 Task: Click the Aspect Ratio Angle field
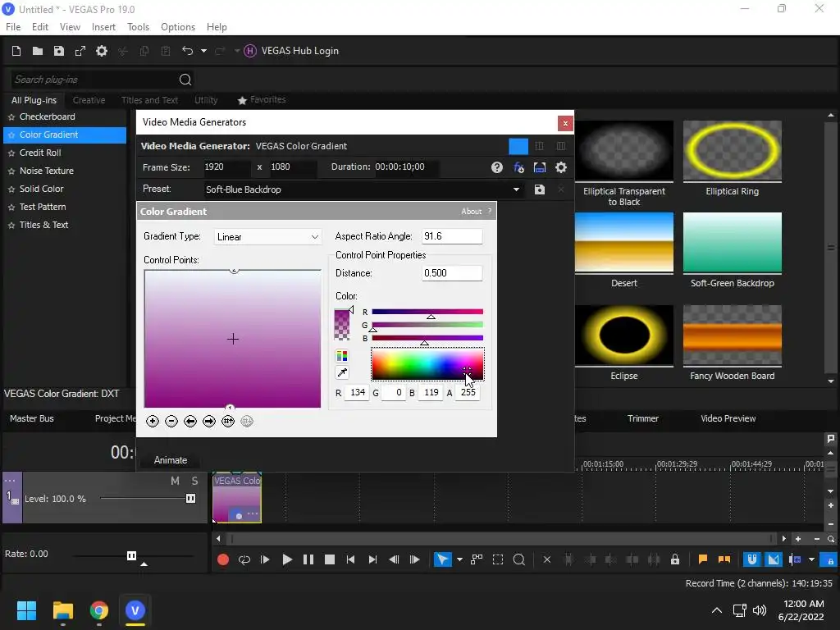click(x=452, y=236)
